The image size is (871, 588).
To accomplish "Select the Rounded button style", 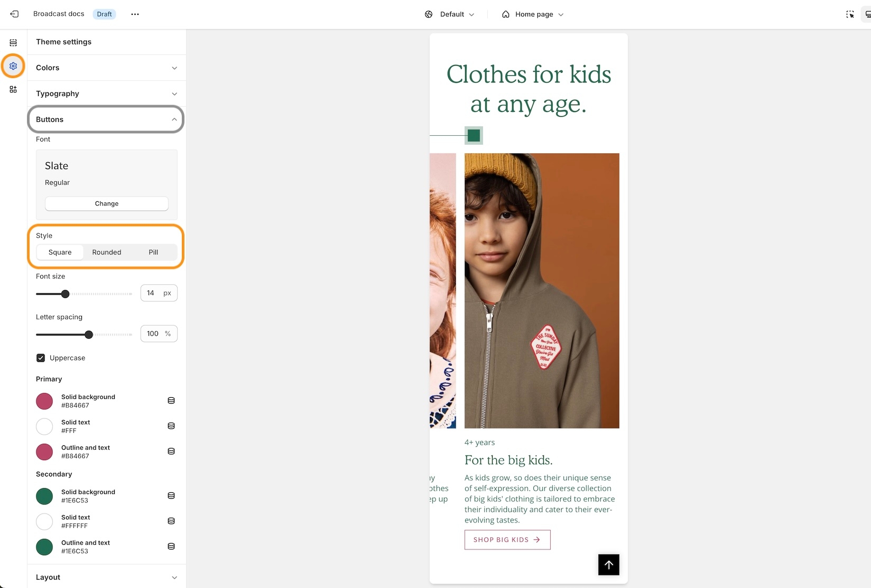I will (x=107, y=252).
